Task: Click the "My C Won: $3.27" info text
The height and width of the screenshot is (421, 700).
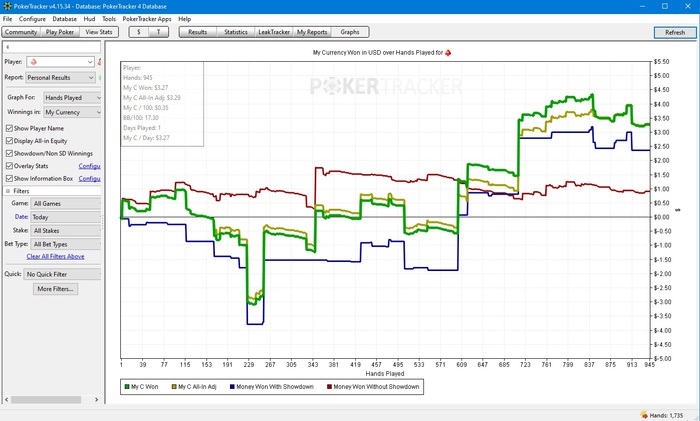Action: point(146,88)
